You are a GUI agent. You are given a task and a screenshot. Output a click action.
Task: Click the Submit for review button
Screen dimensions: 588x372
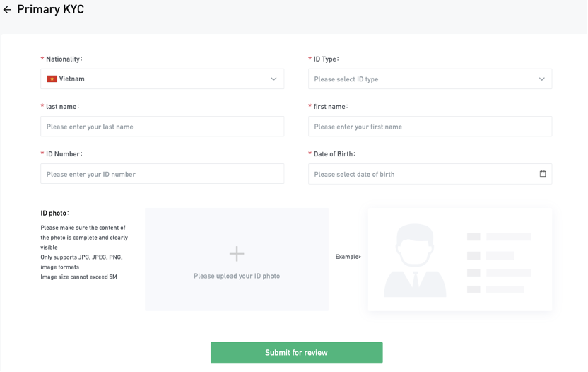(297, 352)
